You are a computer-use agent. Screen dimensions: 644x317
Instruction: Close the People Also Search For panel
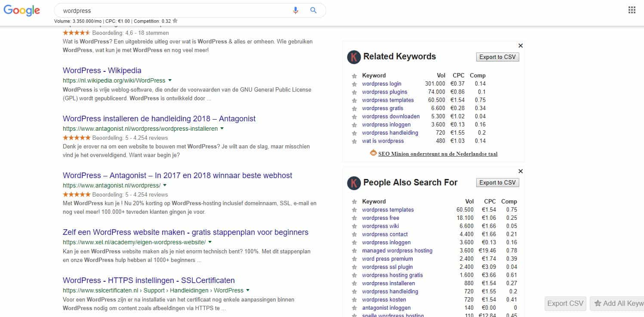(x=521, y=171)
